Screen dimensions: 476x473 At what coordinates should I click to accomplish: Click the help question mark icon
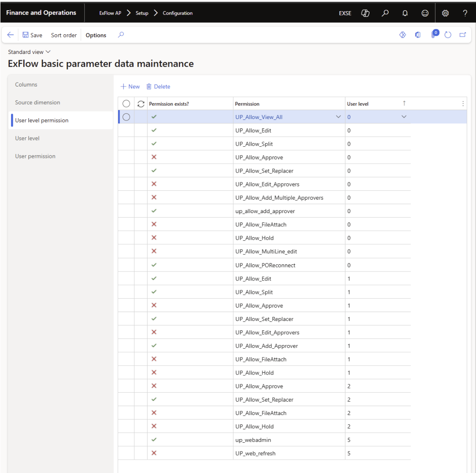tap(465, 13)
